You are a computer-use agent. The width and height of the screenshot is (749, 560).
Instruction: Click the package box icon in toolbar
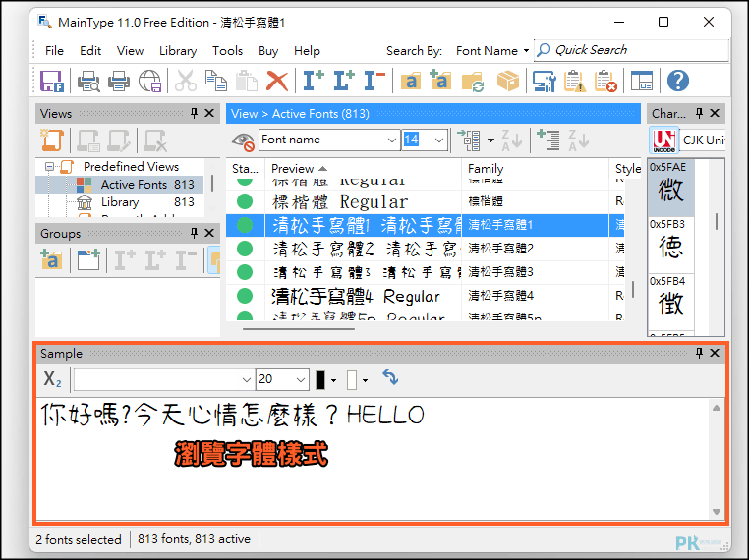coord(508,81)
